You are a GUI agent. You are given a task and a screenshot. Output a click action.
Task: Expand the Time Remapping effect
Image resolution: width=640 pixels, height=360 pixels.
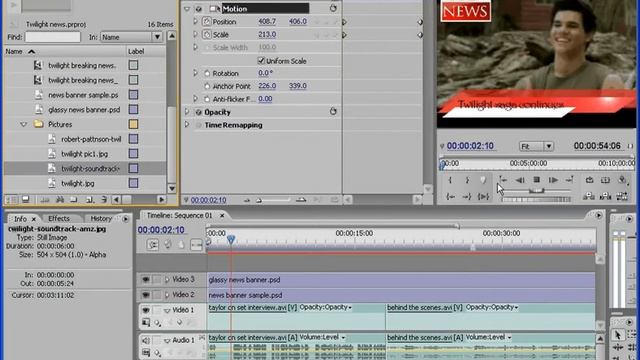click(x=187, y=124)
